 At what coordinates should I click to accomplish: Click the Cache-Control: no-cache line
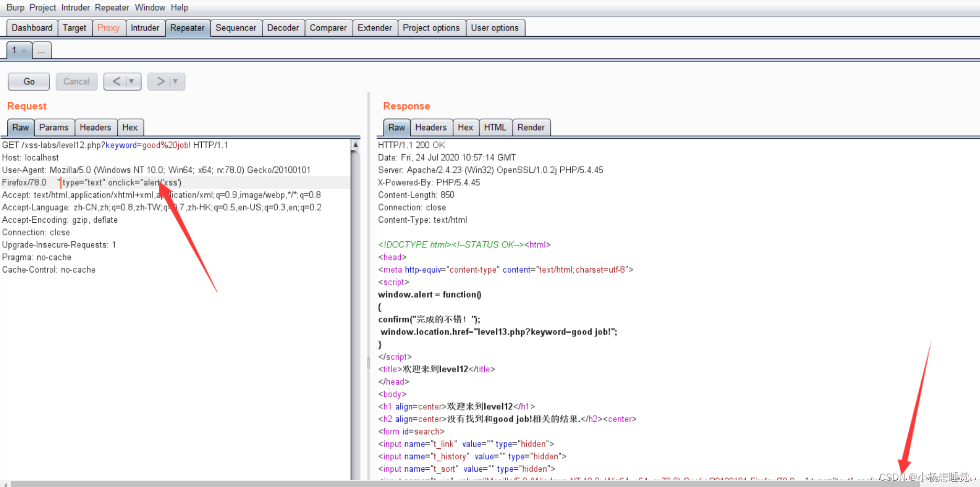(49, 270)
